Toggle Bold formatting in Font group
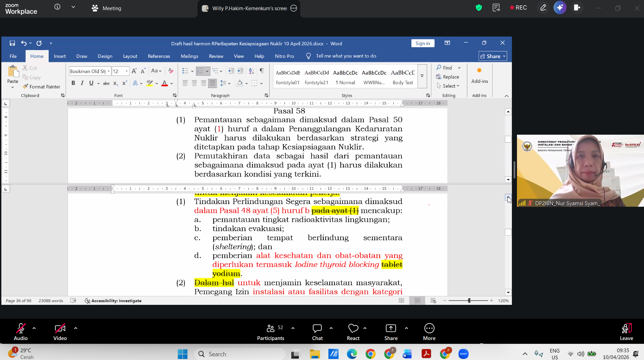This screenshot has width=644, height=360. (x=73, y=83)
